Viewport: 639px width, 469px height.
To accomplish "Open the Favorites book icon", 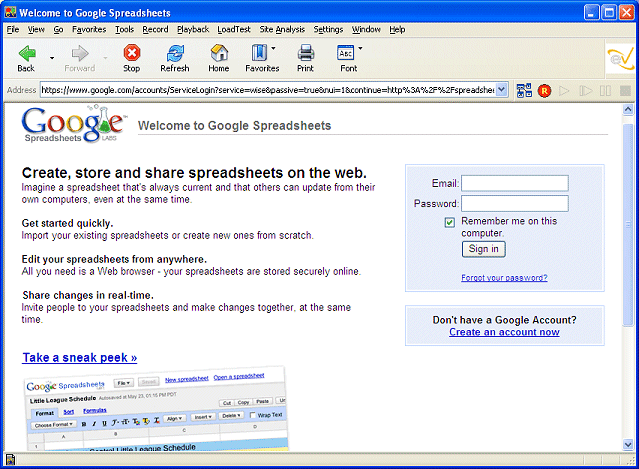I will [x=259, y=53].
